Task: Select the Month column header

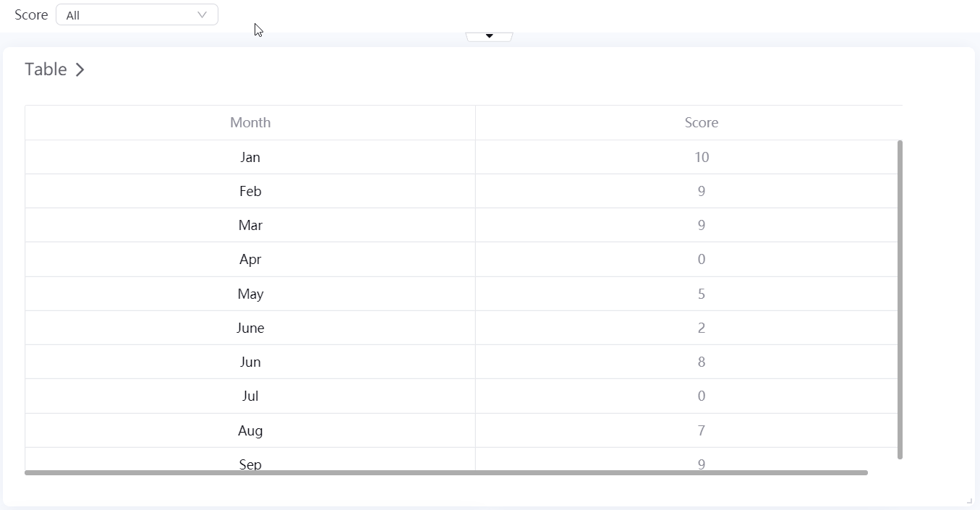Action: (250, 122)
